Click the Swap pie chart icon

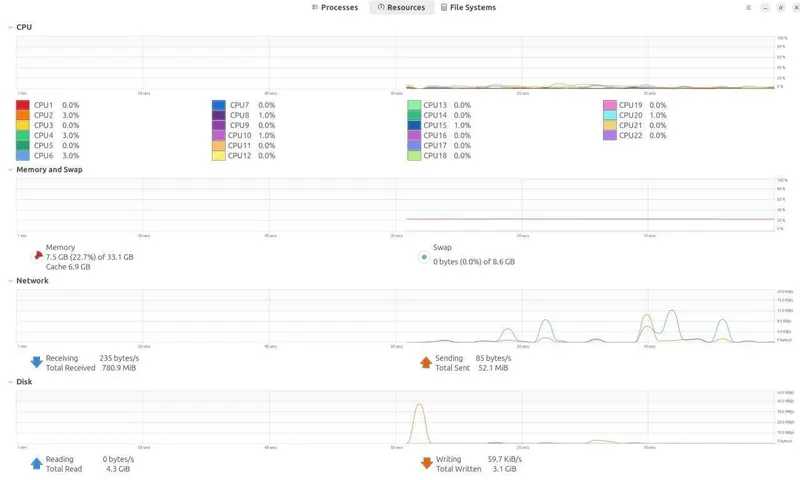click(x=424, y=257)
